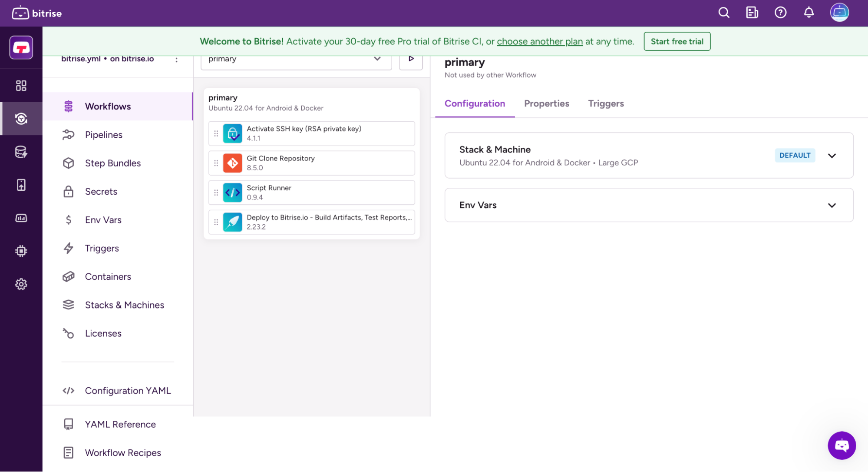Viewport: 868px width, 472px height.
Task: Grab the drag handle of Script Runner
Action: click(x=216, y=193)
